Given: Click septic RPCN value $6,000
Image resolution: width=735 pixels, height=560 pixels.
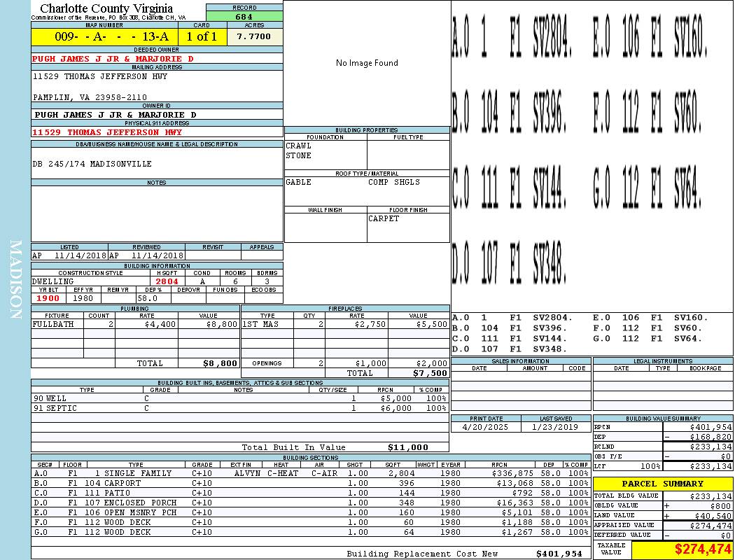Looking at the screenshot, I should pyautogui.click(x=396, y=408).
